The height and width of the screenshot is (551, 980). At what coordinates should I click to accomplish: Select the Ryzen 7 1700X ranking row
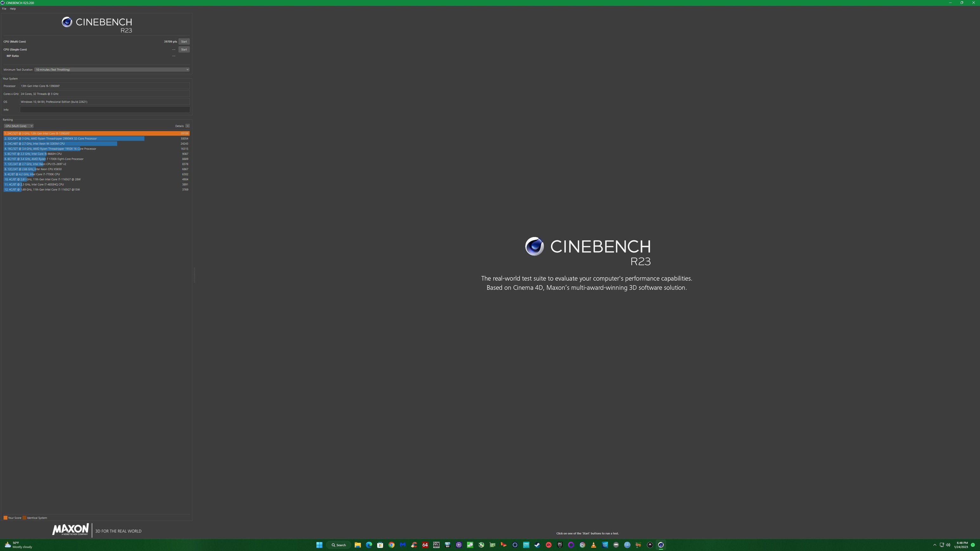[96, 159]
